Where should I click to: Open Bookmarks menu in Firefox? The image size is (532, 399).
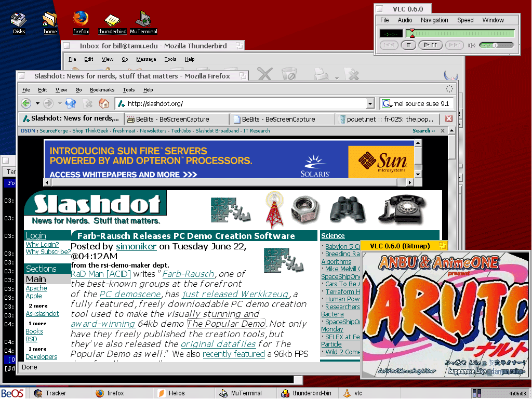(102, 89)
